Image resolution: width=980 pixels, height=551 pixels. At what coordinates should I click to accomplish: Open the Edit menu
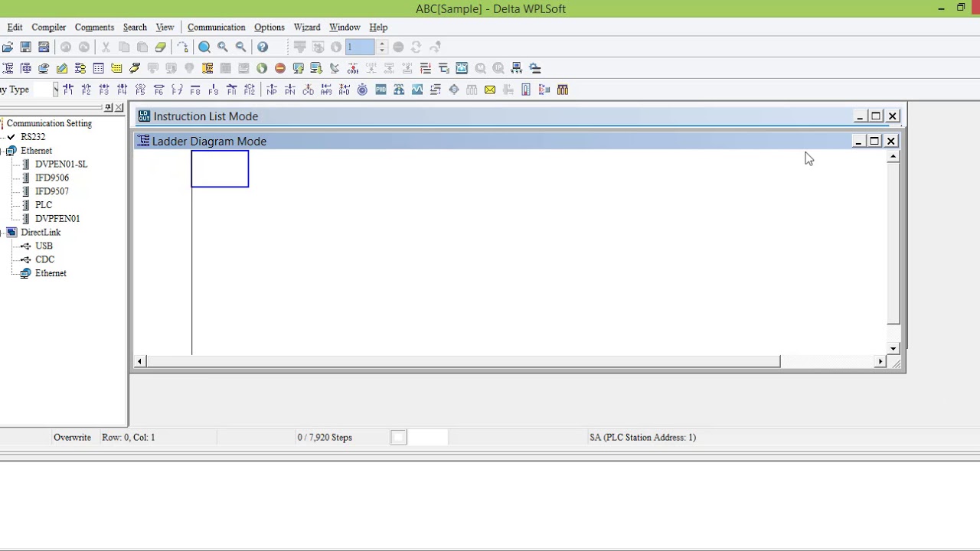[15, 27]
